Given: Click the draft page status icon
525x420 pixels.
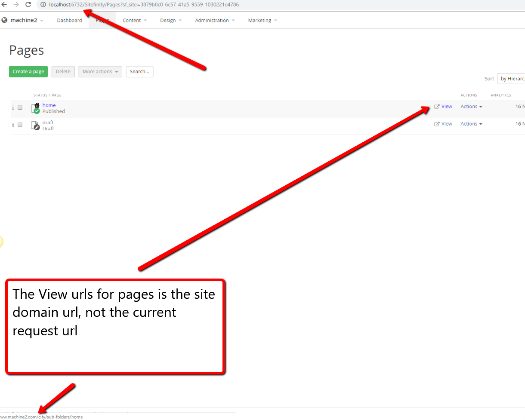Looking at the screenshot, I should (36, 126).
